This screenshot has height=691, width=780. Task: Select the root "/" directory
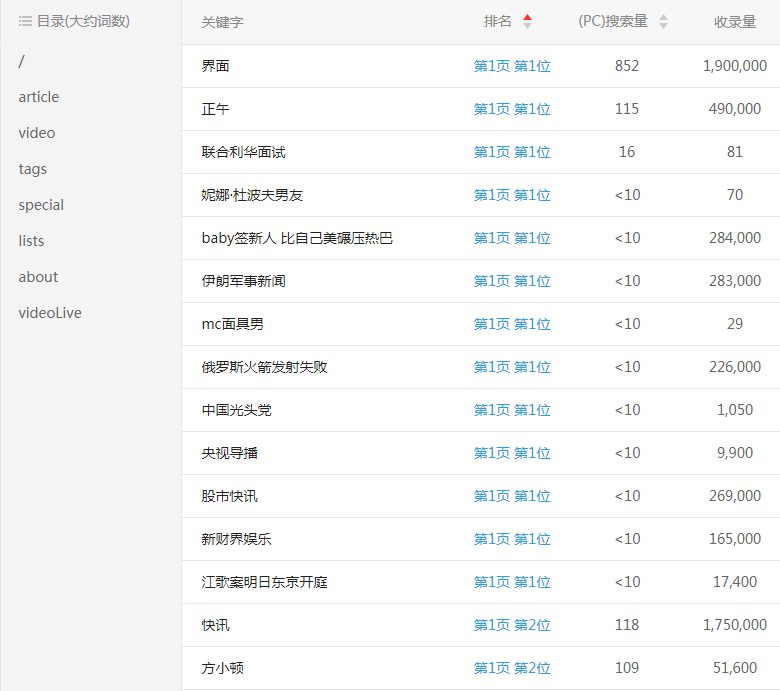(21, 61)
